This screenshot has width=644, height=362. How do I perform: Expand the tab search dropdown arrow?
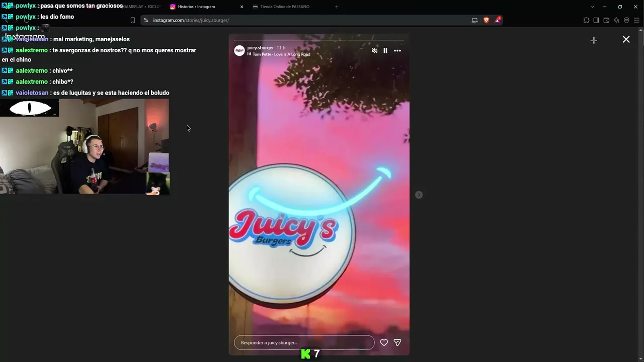(x=592, y=7)
